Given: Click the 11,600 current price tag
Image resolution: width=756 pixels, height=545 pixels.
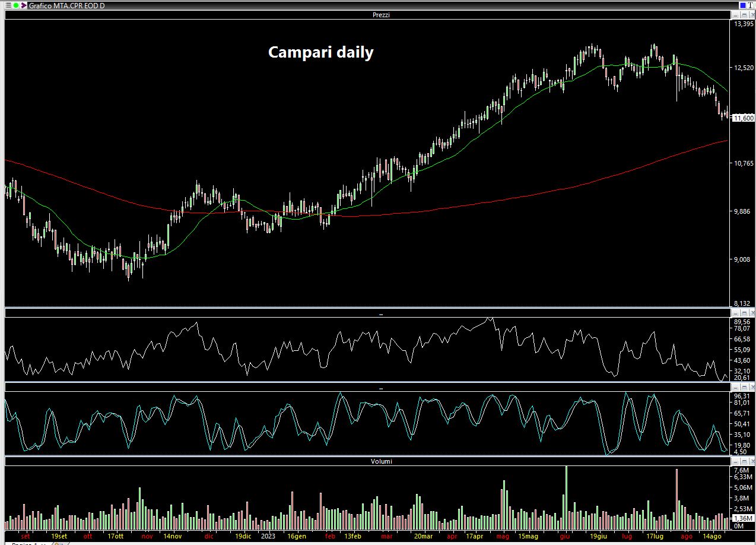Looking at the screenshot, I should (744, 118).
